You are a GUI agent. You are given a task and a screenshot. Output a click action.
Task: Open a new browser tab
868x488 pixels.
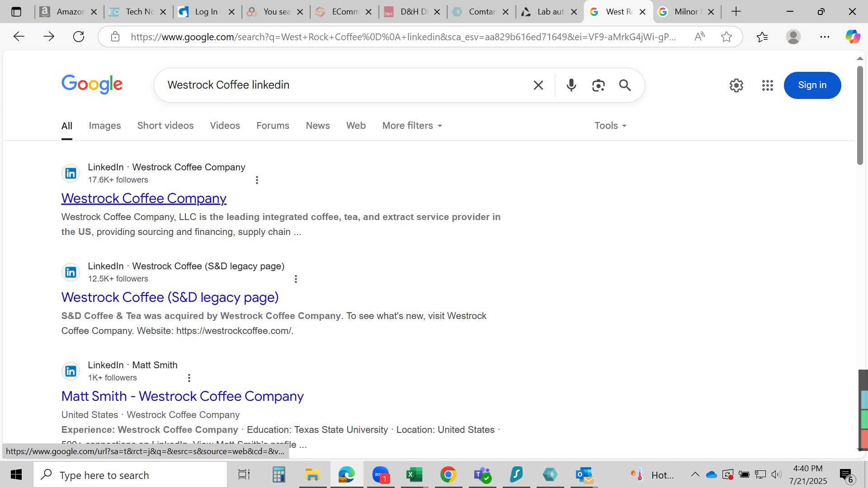pyautogui.click(x=736, y=12)
